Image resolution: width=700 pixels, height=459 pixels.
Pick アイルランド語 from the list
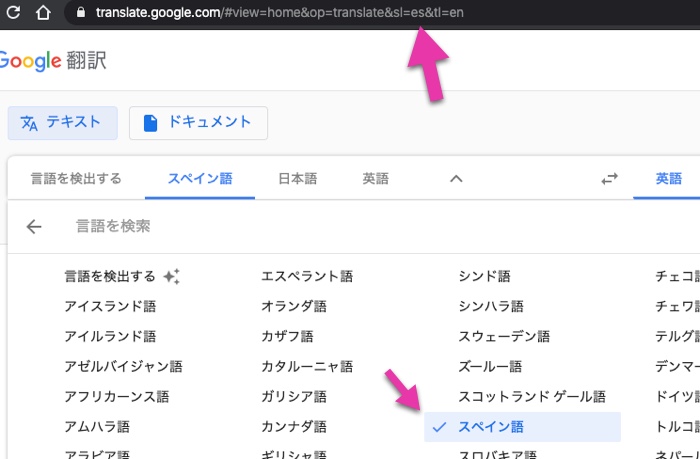110,336
